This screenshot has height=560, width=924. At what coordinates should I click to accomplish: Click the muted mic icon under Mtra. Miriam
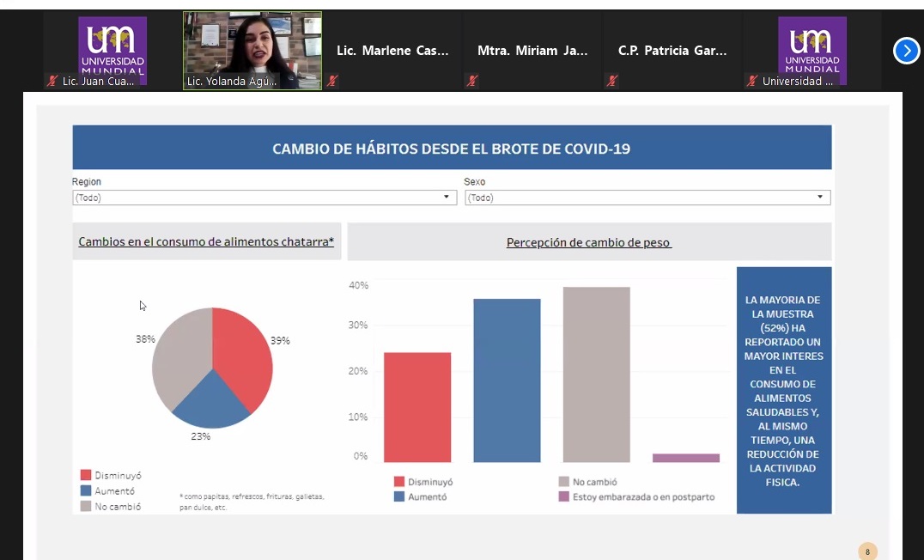[472, 82]
